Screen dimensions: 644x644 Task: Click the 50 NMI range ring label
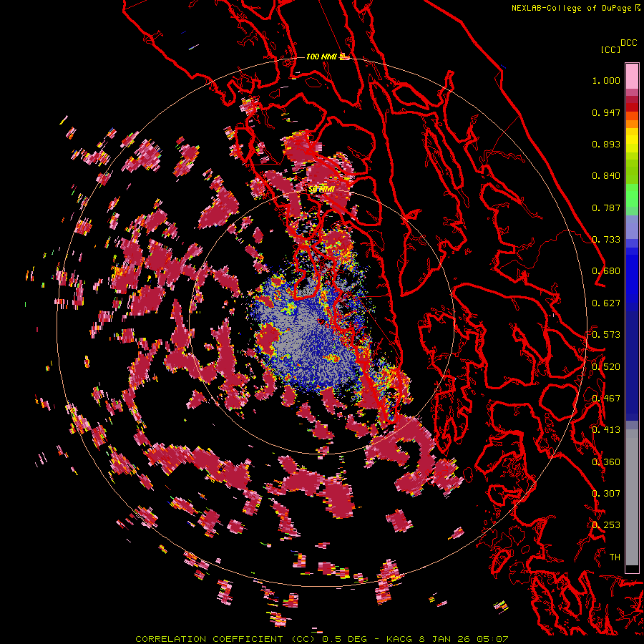click(x=321, y=190)
